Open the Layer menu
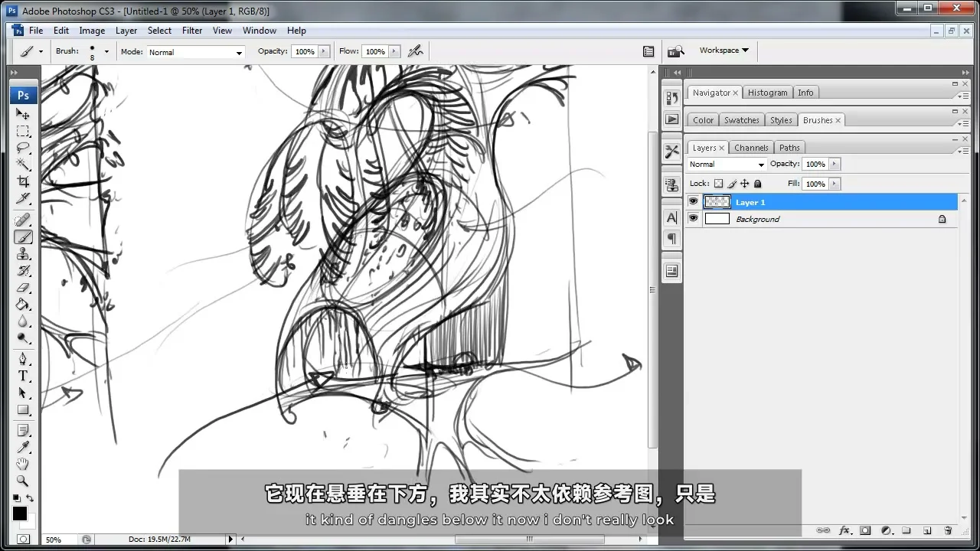The width and height of the screenshot is (980, 551). pos(126,31)
